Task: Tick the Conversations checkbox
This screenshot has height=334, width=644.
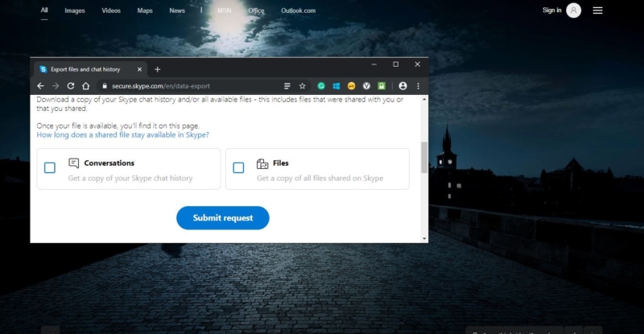Action: click(50, 167)
